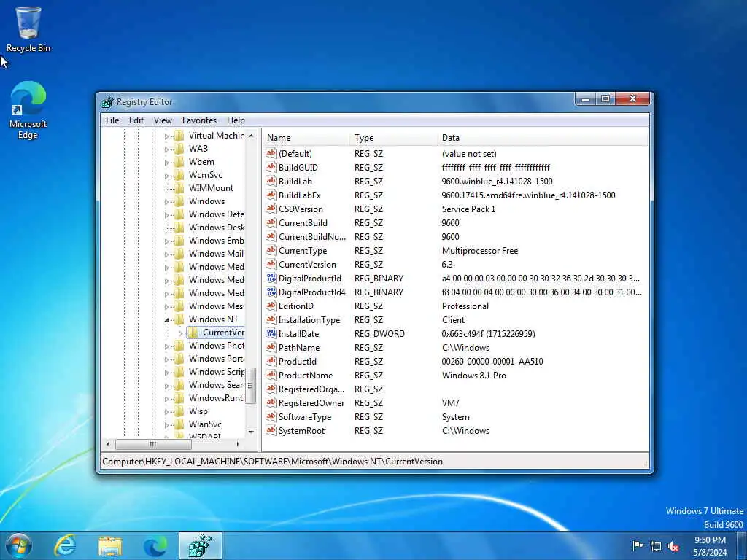The width and height of the screenshot is (747, 560).
Task: Select the BuildGUID string value icon
Action: [271, 167]
